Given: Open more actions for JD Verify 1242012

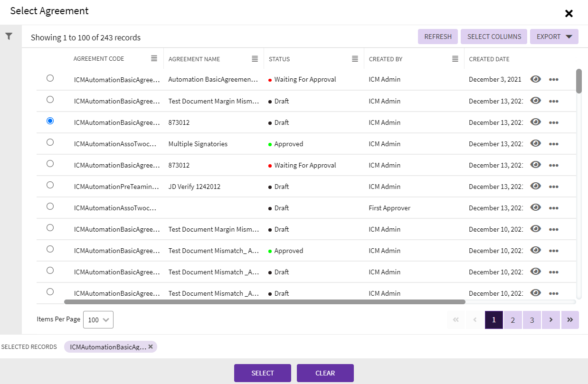Looking at the screenshot, I should click(553, 187).
